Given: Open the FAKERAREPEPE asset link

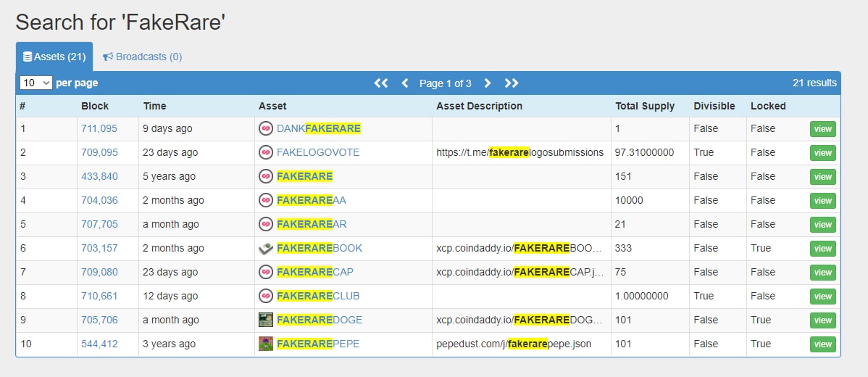Looking at the screenshot, I should click(x=318, y=344).
